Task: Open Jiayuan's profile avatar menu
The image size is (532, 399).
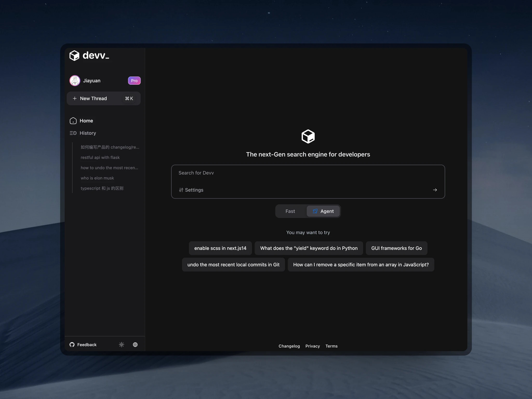Action: tap(75, 81)
